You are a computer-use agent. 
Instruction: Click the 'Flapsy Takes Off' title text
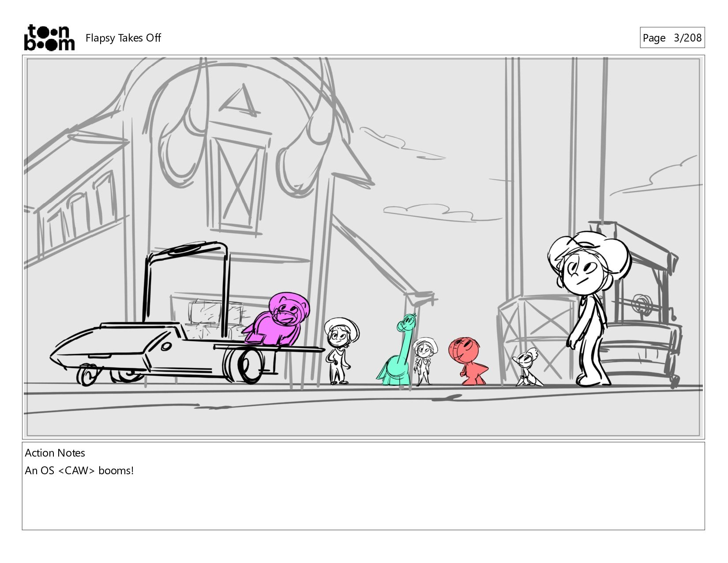pyautogui.click(x=123, y=38)
